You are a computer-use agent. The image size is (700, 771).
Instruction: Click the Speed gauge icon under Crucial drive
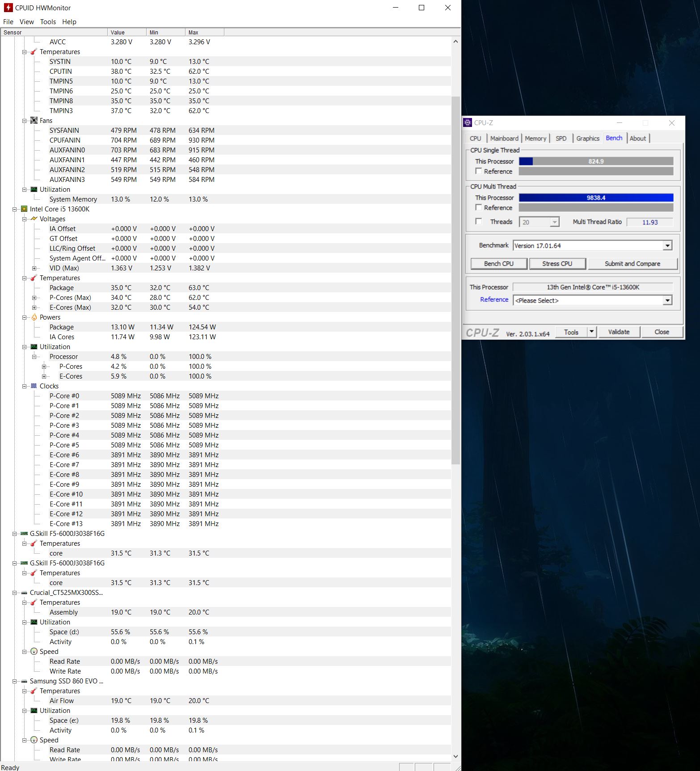click(34, 652)
